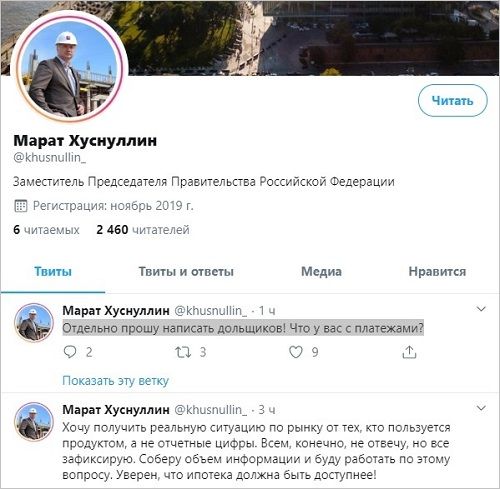The height and width of the screenshot is (489, 500).
Task: View the 6 читаемых list
Action: (46, 230)
